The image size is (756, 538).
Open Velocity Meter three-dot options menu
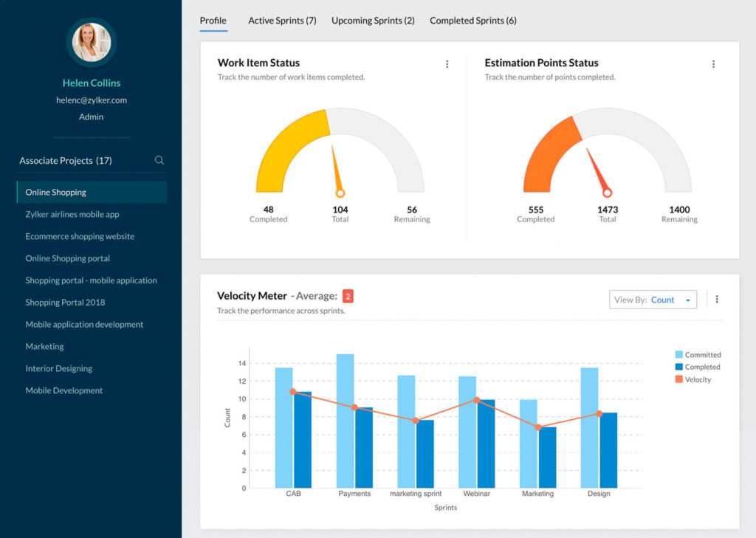(x=717, y=300)
